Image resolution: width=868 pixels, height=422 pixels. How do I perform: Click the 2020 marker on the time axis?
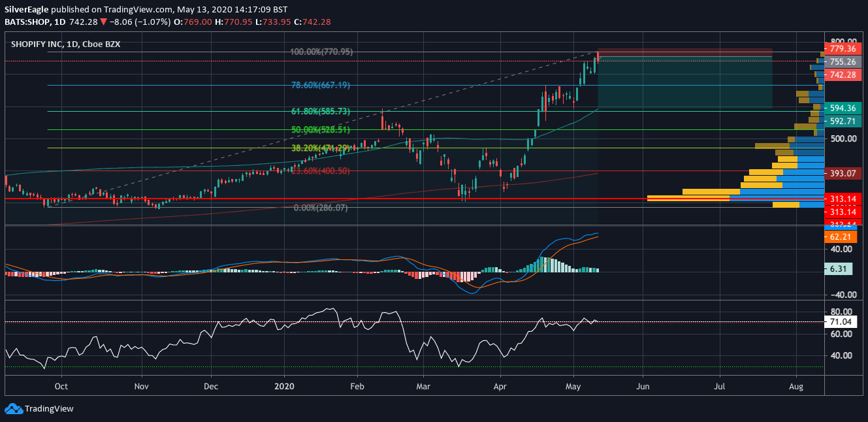(284, 386)
